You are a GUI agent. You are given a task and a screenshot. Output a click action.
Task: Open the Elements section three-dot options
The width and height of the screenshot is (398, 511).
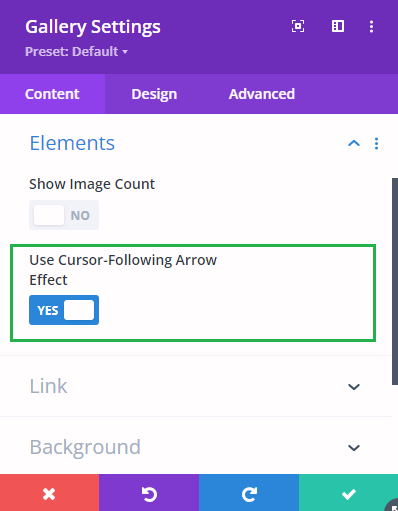[x=376, y=144]
